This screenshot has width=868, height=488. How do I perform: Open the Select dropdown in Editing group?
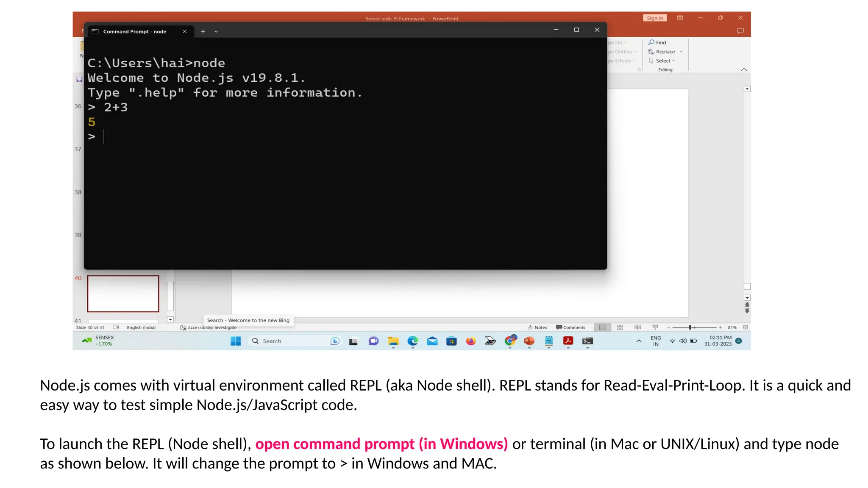tap(662, 61)
